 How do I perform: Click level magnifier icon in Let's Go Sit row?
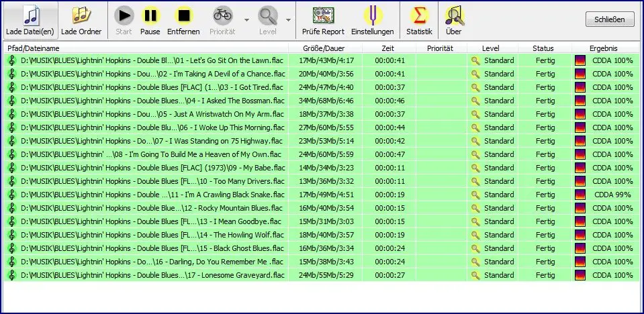coord(475,61)
